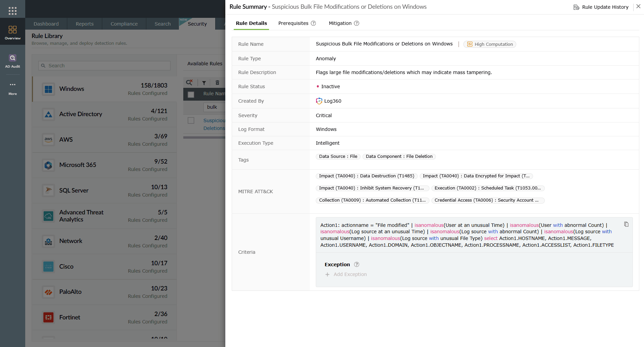The width and height of the screenshot is (644, 347).
Task: Select the AWS category icon
Action: (48, 140)
